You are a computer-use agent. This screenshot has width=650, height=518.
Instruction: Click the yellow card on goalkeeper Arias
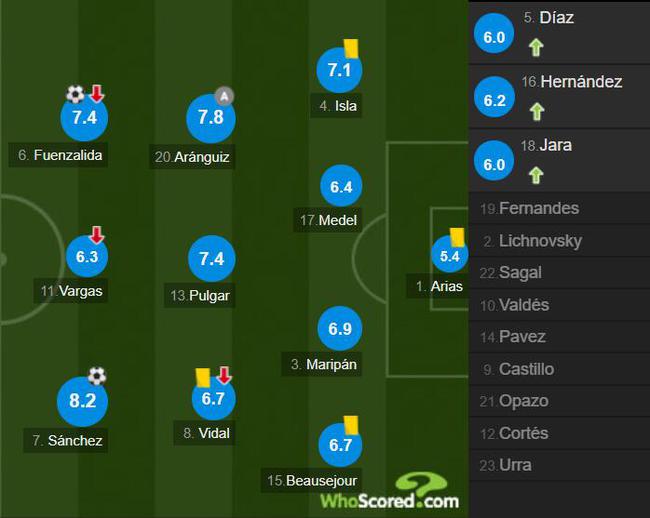(x=457, y=237)
